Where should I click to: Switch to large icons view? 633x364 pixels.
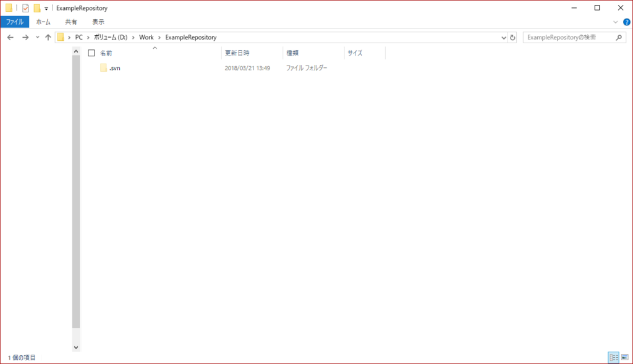click(x=625, y=357)
